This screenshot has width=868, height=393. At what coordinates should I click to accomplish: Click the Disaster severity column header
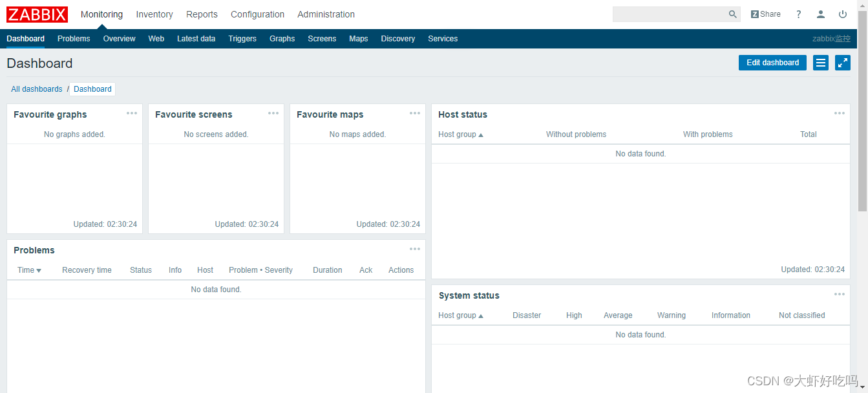tap(527, 315)
